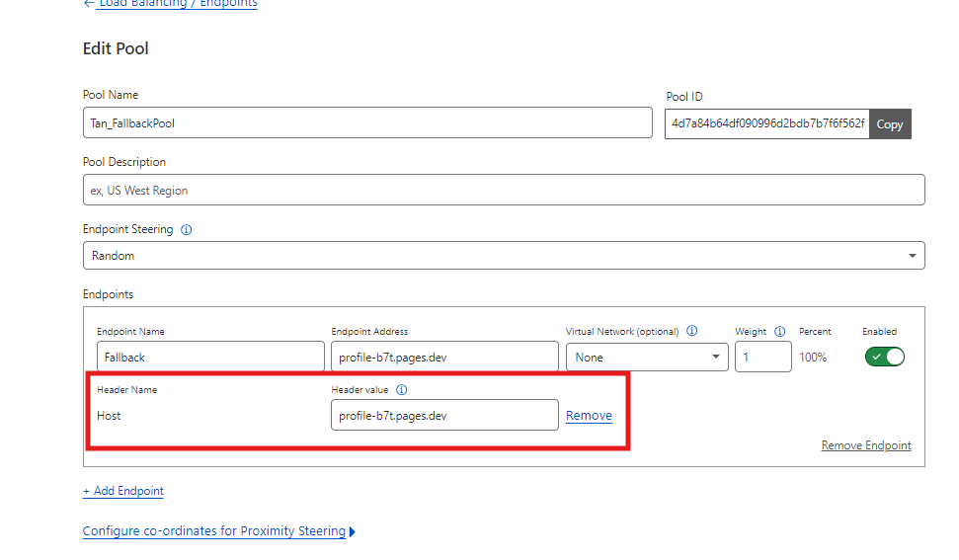Click the Endpoint Name field containing Fallback
959x560 pixels.
(x=210, y=358)
